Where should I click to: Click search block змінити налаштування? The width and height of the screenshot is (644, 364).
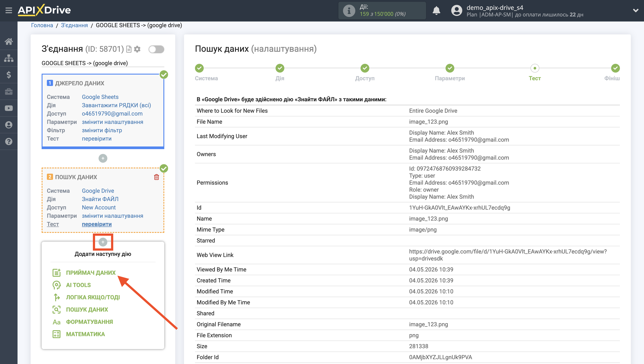click(113, 216)
